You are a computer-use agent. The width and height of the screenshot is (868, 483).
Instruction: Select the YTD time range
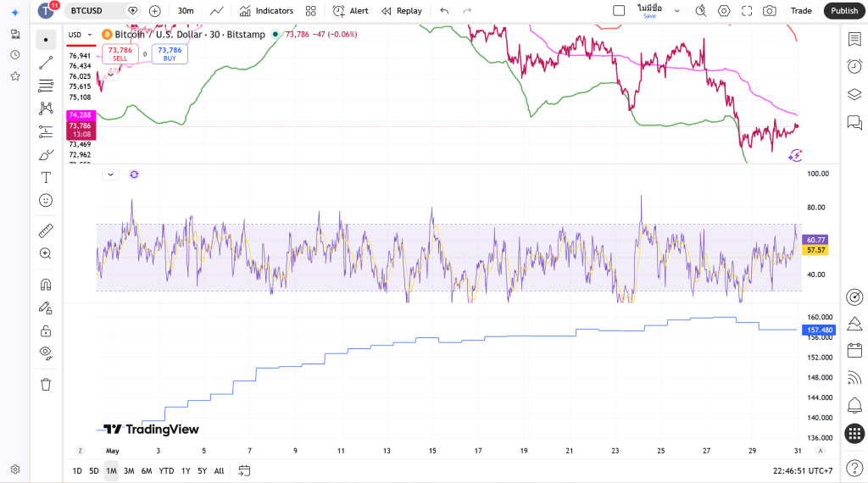[x=166, y=471]
